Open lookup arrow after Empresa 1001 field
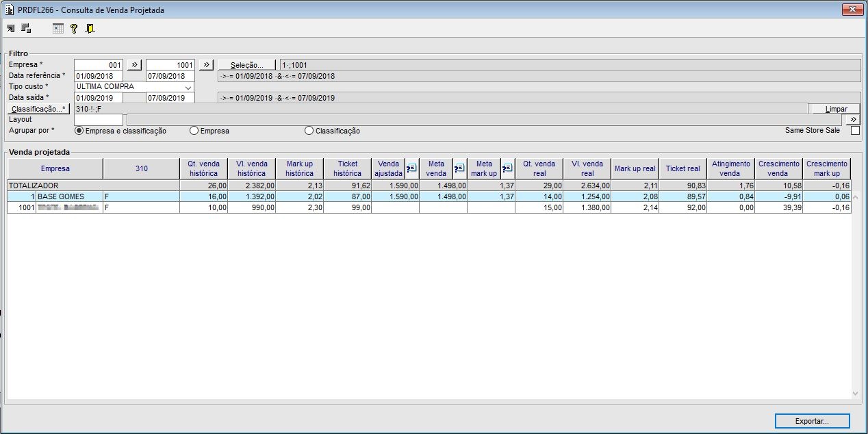 point(206,64)
